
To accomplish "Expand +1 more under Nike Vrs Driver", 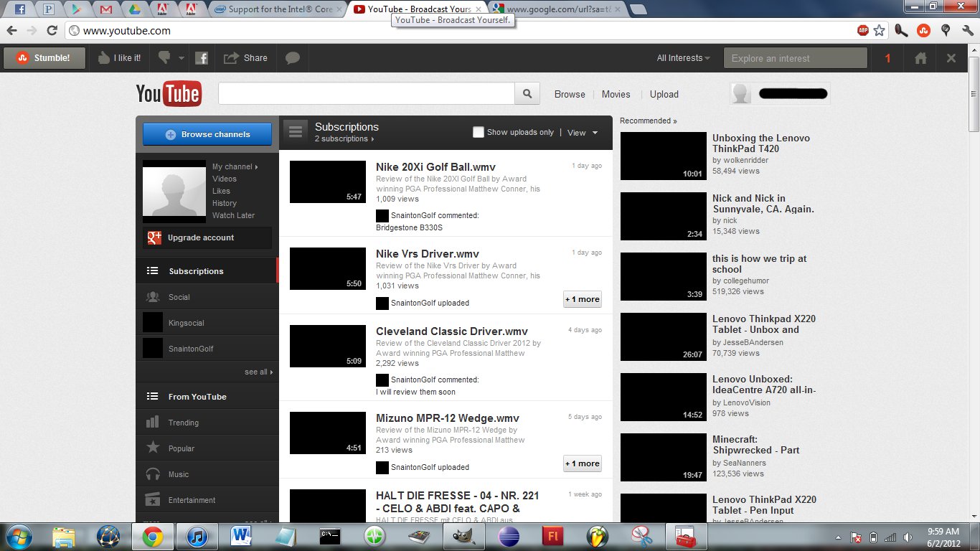I will pyautogui.click(x=582, y=299).
